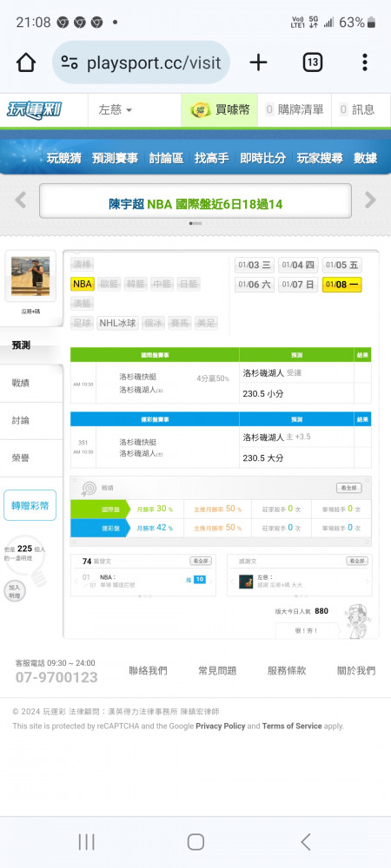The width and height of the screenshot is (391, 868).
Task: Tap the 推 10 badge on NBA post
Action: coord(195,580)
